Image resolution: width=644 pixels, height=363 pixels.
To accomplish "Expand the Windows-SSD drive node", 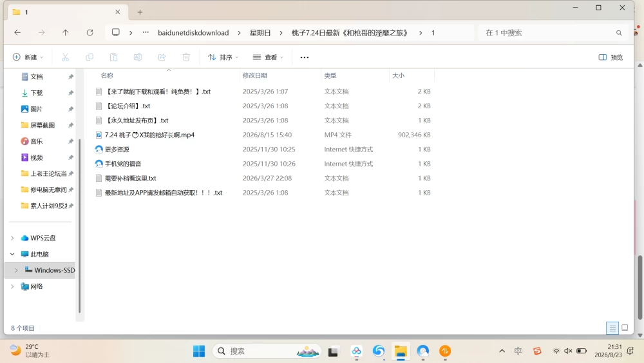I will (x=16, y=270).
